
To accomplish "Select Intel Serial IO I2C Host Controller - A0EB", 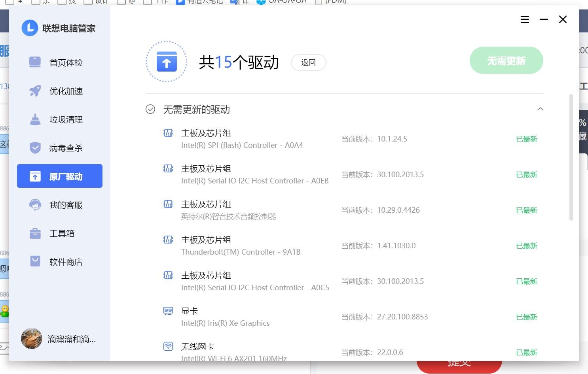I will point(255,181).
